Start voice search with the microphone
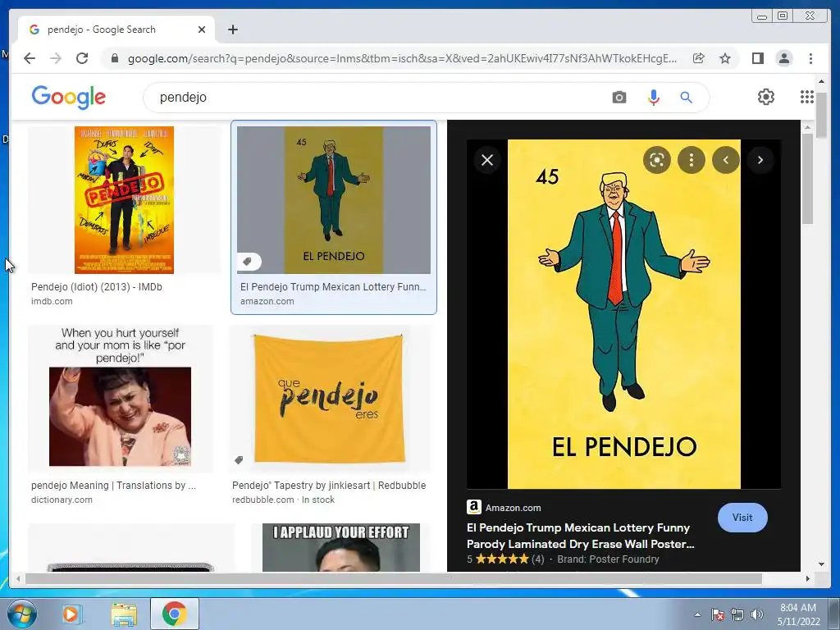 click(653, 97)
